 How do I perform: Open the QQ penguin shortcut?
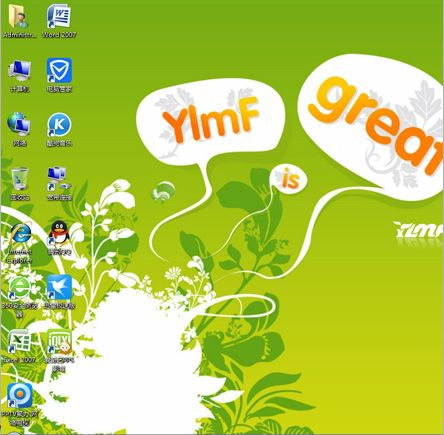pyautogui.click(x=59, y=233)
